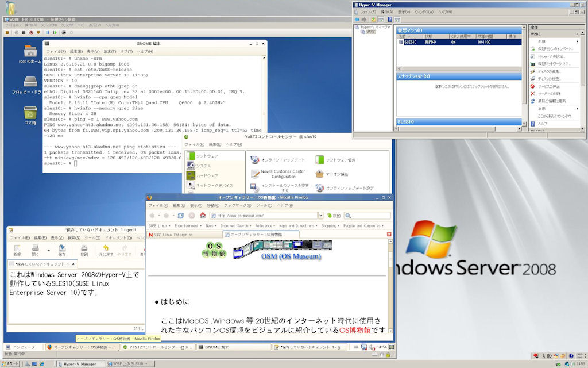
Task: Click the Firefox Stop icon
Action: 192,216
